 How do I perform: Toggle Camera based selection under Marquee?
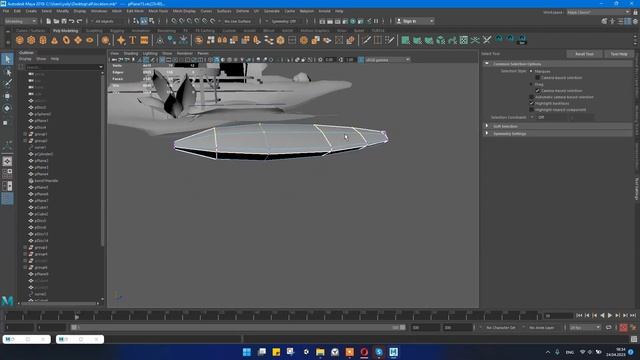tap(538, 78)
